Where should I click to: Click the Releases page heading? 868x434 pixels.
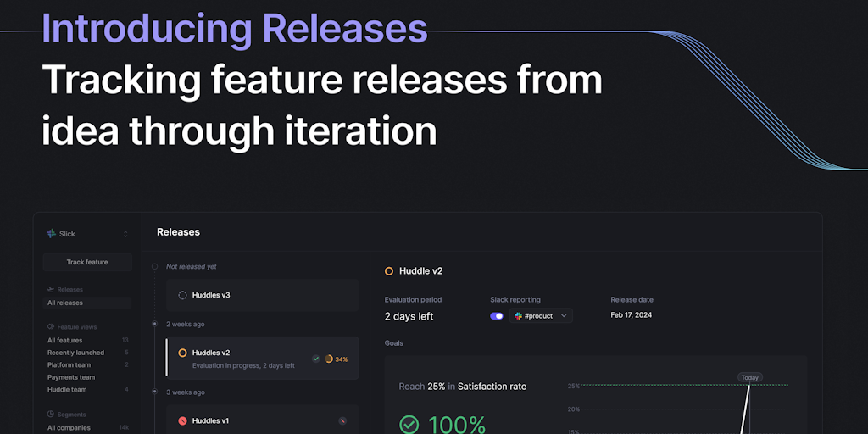tap(178, 232)
